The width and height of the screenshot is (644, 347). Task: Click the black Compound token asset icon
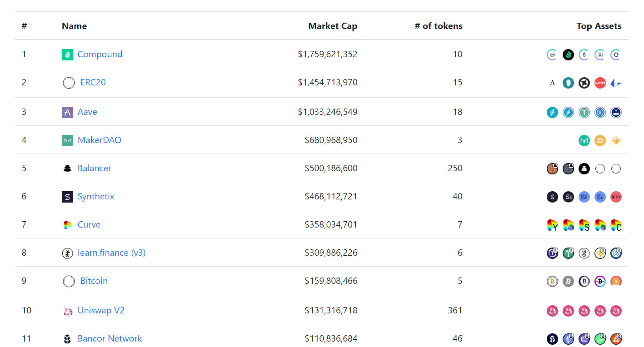tap(568, 55)
